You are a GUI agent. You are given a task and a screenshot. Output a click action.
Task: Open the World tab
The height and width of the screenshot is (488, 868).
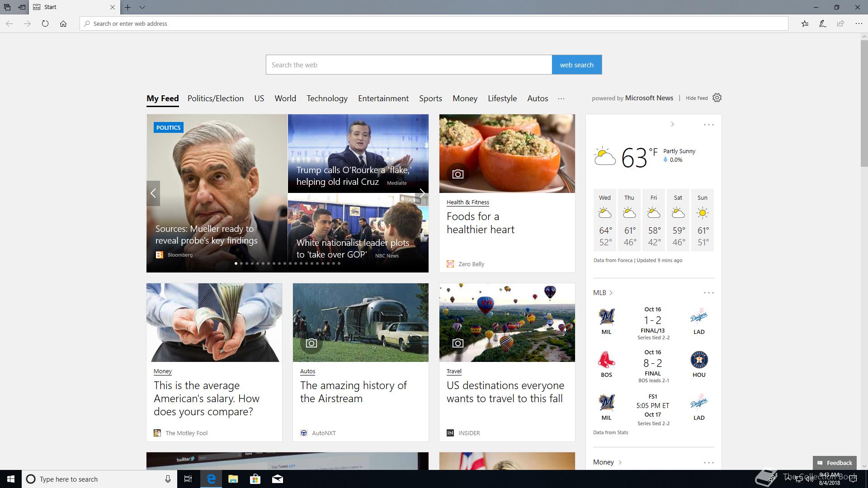(x=285, y=99)
